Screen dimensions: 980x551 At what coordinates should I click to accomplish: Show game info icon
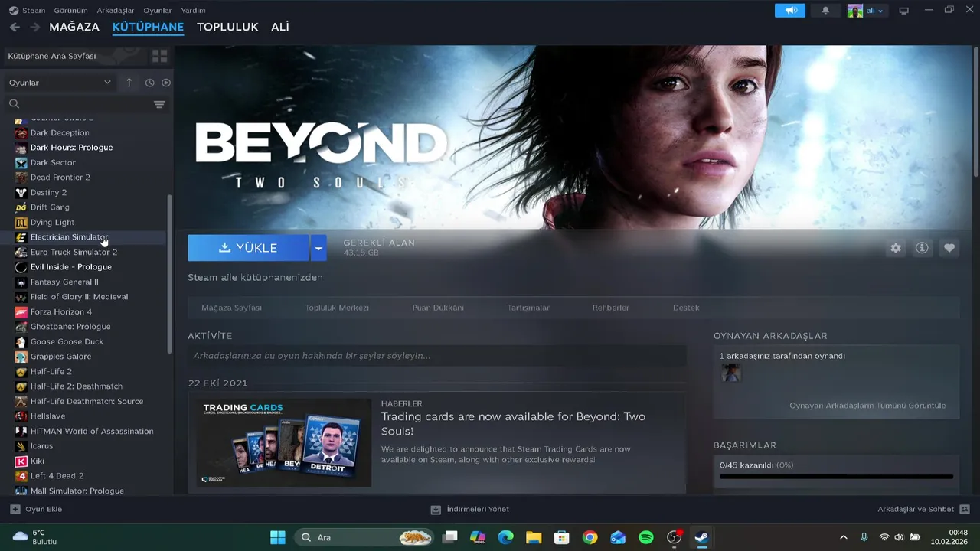click(923, 248)
